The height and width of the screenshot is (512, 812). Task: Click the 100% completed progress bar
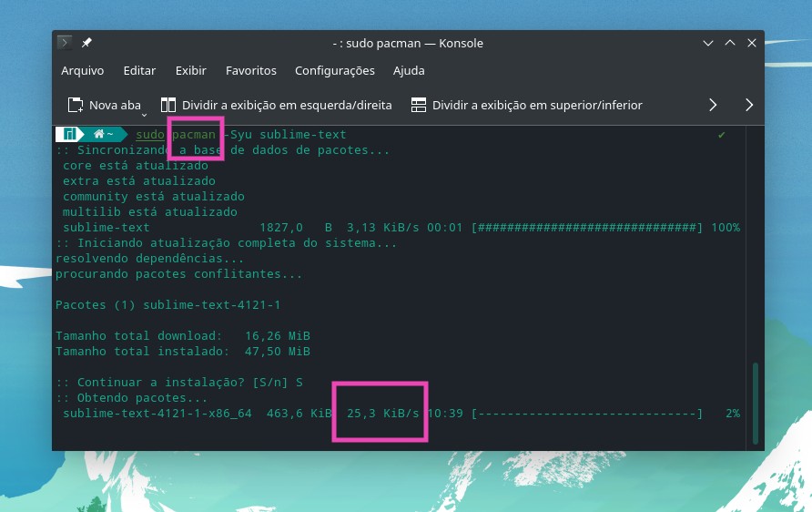(x=587, y=228)
